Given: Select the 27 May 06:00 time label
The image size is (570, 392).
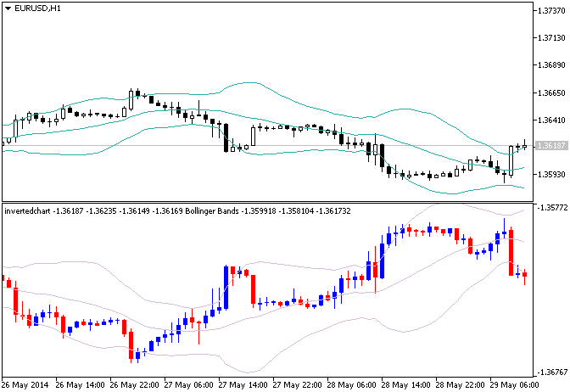Looking at the screenshot, I should click(x=188, y=384).
